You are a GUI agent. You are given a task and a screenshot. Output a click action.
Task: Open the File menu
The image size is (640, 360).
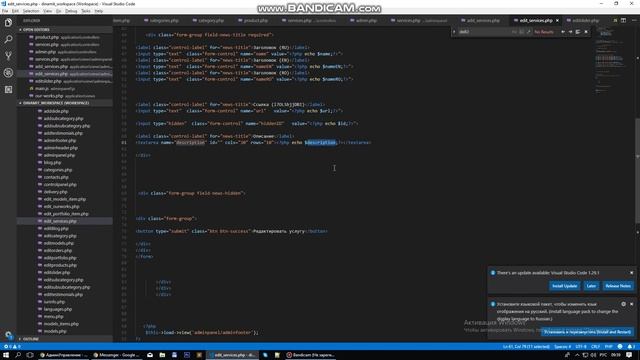click(5, 11)
